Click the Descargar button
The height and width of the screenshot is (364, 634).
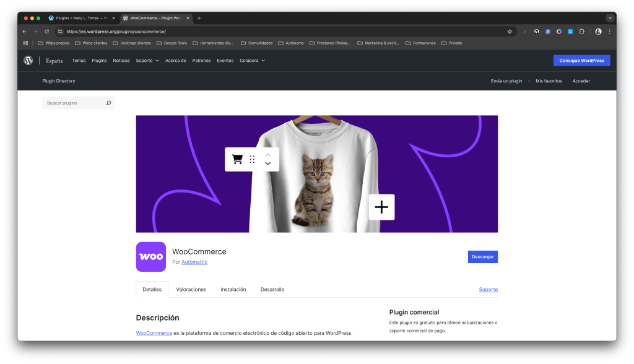coord(482,256)
